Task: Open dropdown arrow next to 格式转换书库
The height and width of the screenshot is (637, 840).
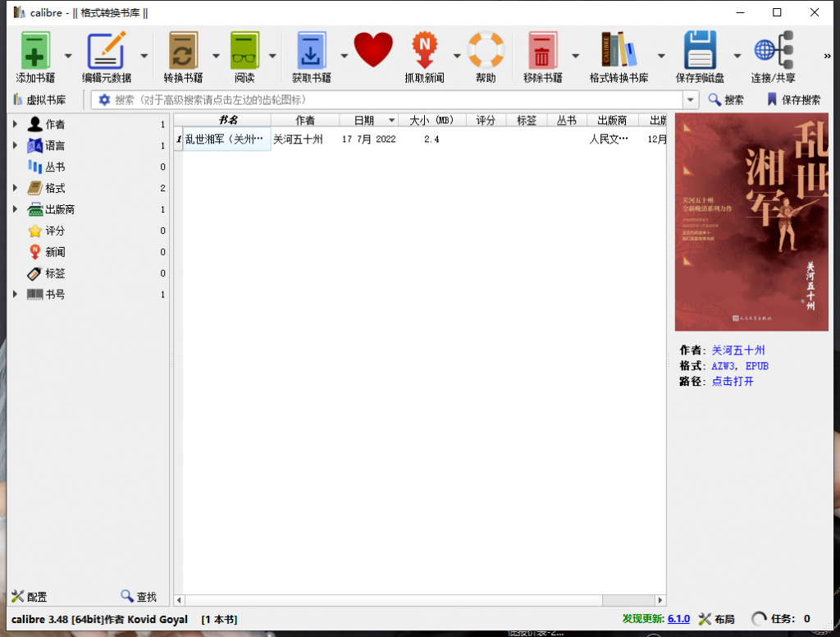Action: pos(662,56)
